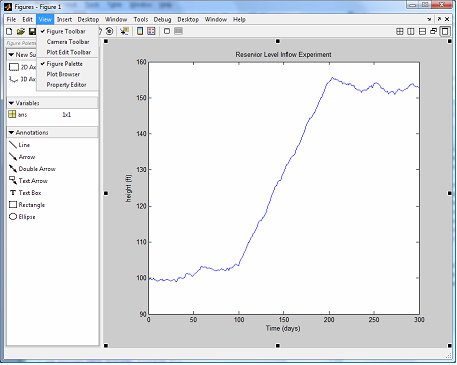Click the Open File folder icon
Screen dimensions: 457x365
pyautogui.click(x=21, y=31)
